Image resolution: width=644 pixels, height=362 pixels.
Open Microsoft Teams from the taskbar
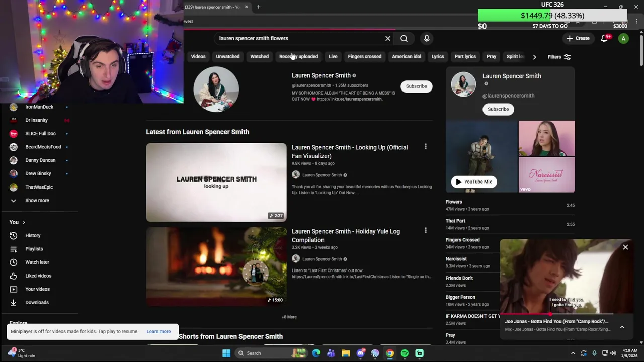coord(331,353)
